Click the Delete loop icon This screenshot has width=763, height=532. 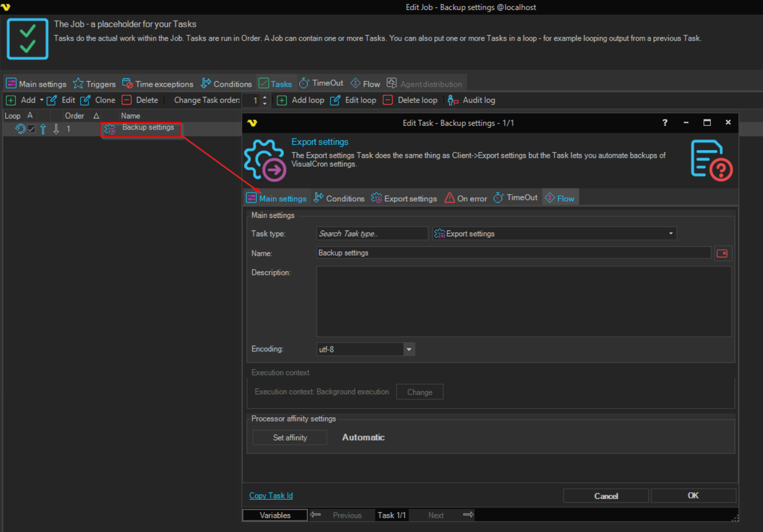pyautogui.click(x=388, y=100)
